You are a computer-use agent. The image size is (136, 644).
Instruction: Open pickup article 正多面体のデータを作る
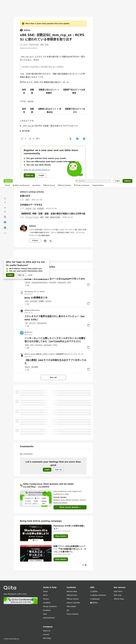[x=31, y=205]
